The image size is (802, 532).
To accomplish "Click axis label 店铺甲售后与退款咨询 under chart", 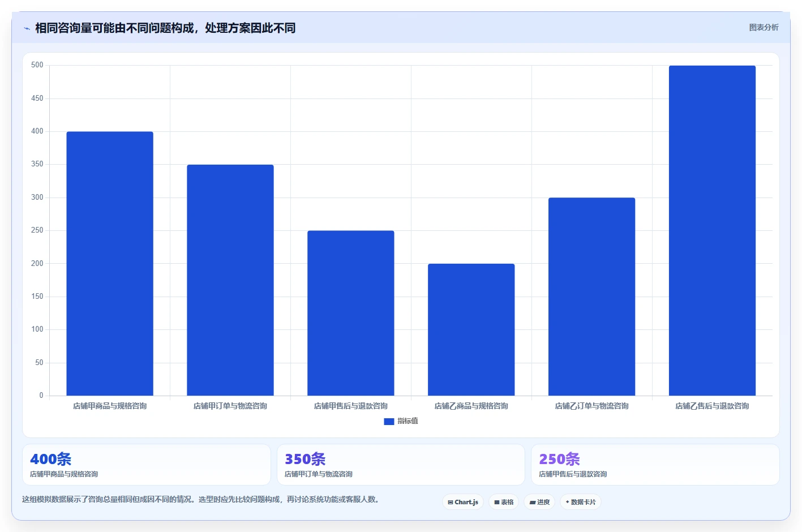I will tap(351, 406).
